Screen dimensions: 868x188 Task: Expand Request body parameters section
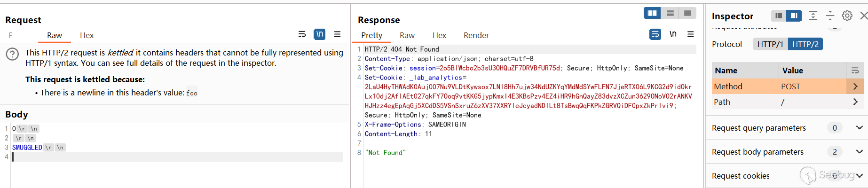pos(859,152)
